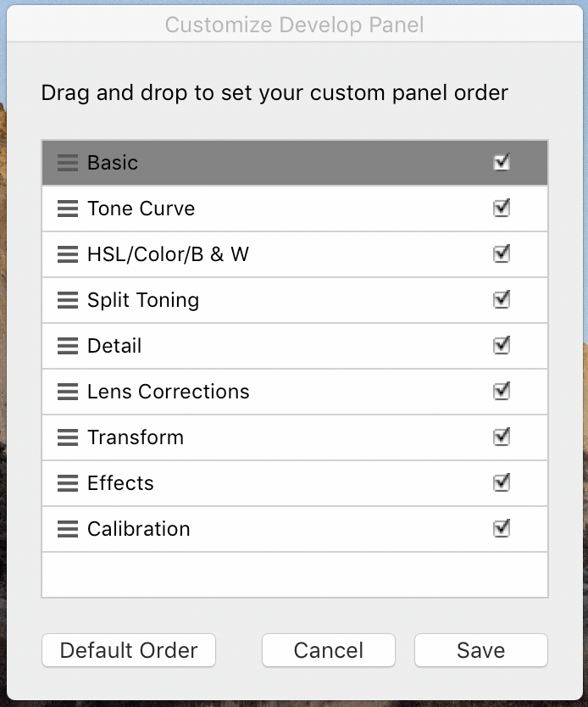Click the drag handle icon beside Basic
The width and height of the screenshot is (588, 707).
tap(68, 163)
